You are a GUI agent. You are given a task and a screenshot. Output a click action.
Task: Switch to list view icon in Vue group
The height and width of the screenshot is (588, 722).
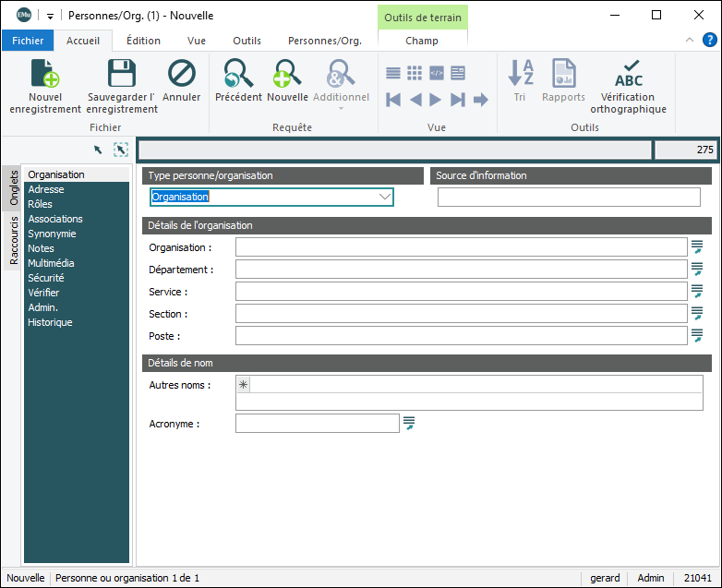pyautogui.click(x=393, y=73)
